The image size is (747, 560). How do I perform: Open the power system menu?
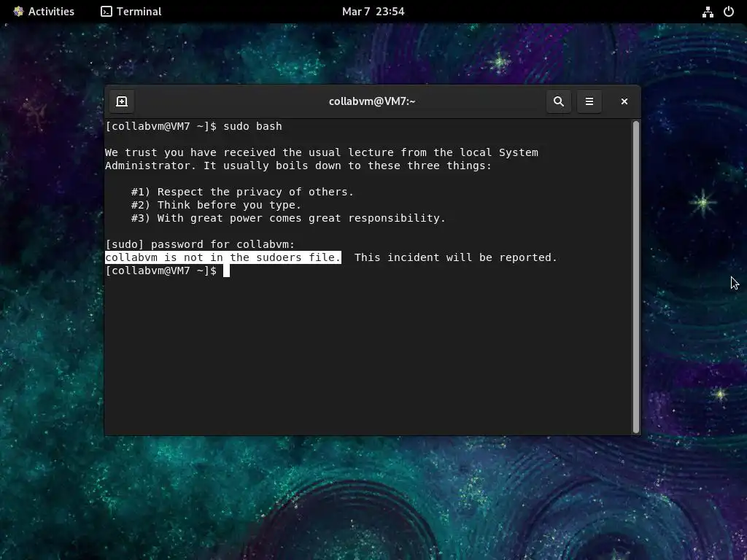(729, 12)
